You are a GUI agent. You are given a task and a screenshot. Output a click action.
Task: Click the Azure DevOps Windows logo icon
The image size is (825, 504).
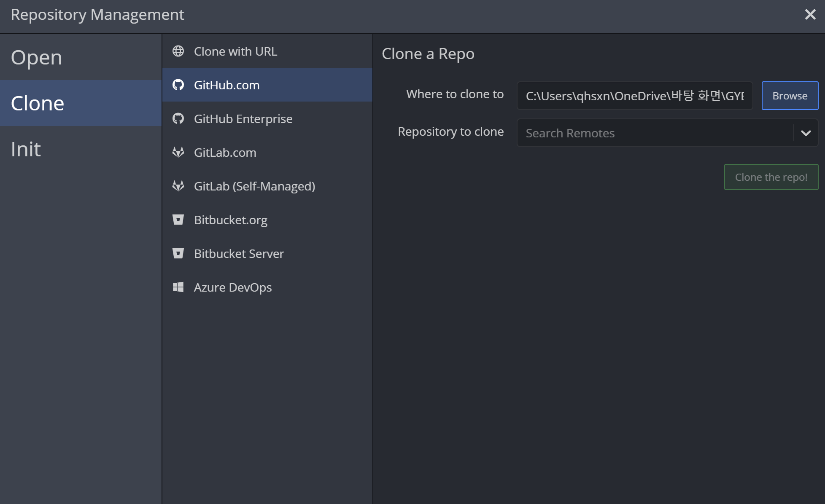pyautogui.click(x=178, y=287)
